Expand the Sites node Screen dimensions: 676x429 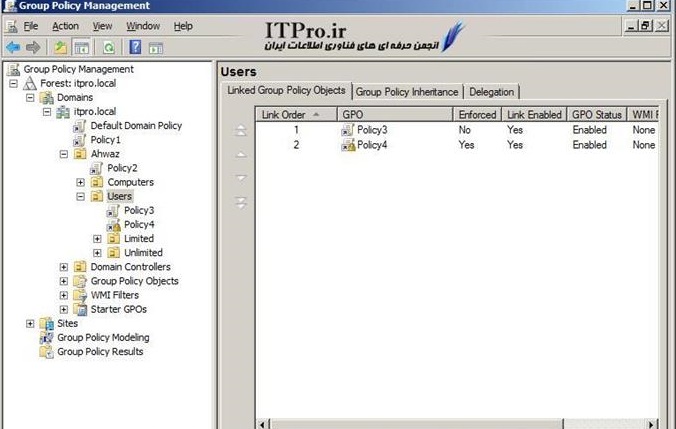30,324
